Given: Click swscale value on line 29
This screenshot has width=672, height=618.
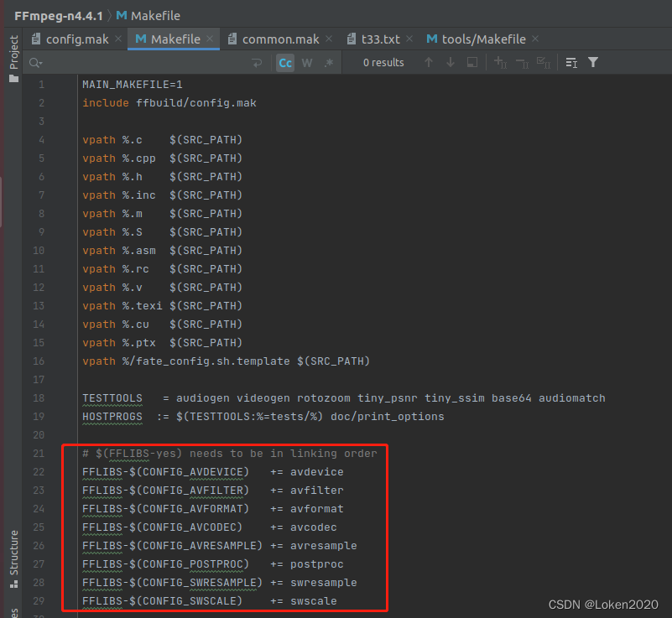Looking at the screenshot, I should click(313, 601).
